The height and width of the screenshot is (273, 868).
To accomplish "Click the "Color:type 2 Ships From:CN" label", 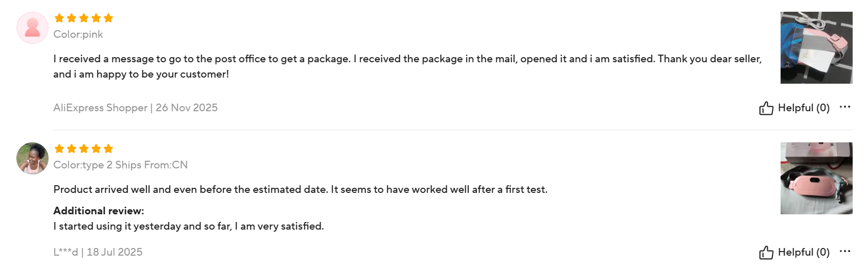I will [121, 165].
